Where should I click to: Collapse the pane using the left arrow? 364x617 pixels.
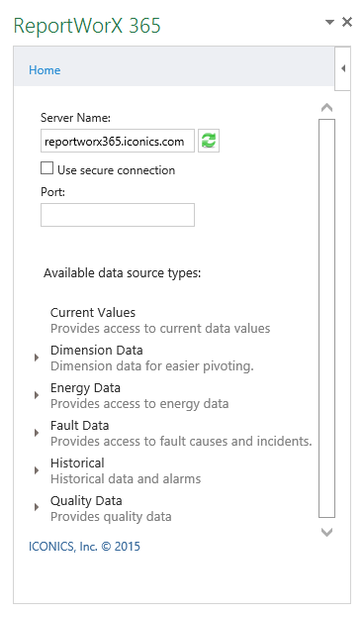(343, 68)
